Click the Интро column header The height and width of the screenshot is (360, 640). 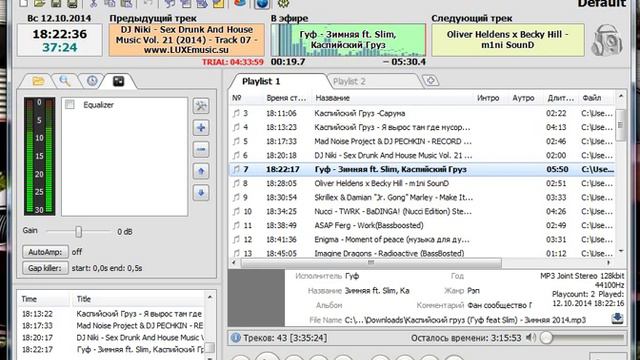point(488,98)
